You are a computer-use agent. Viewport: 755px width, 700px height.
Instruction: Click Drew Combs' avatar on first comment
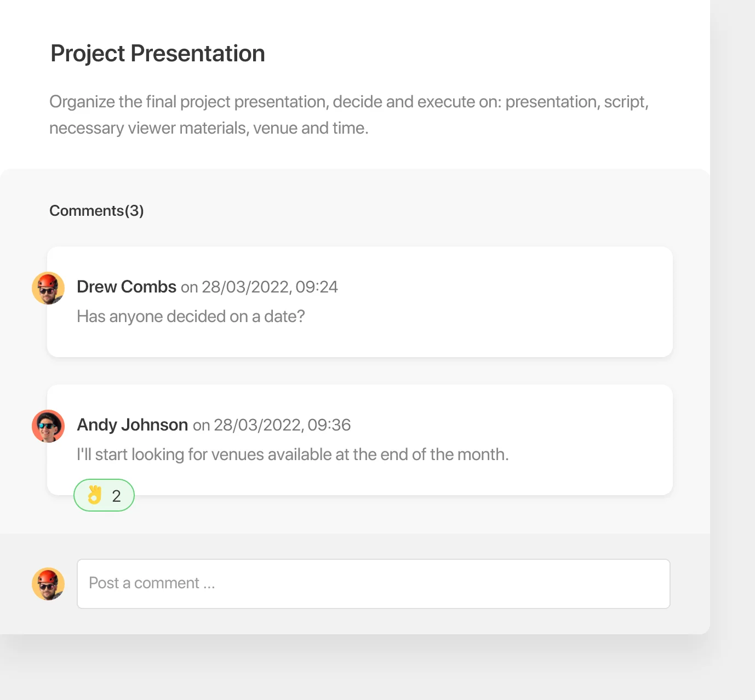(x=48, y=288)
